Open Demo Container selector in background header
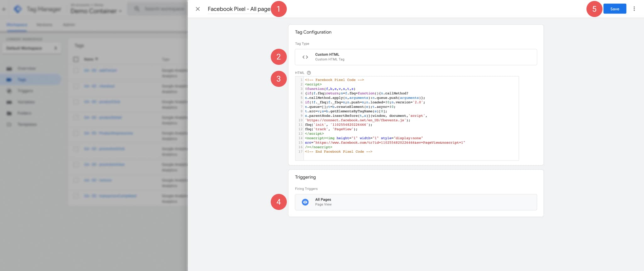This screenshot has height=271, width=644. pos(96,11)
